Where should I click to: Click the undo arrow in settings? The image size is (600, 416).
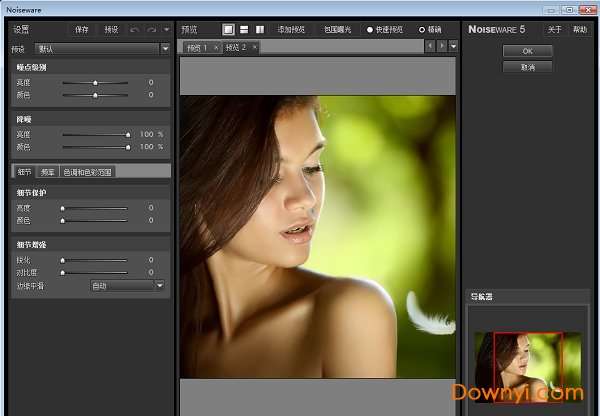[135, 30]
